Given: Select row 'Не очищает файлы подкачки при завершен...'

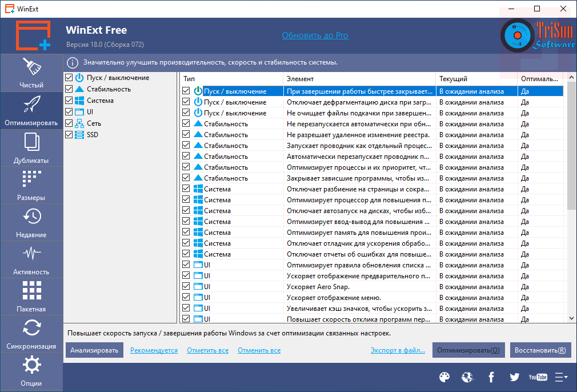Looking at the screenshot, I should tap(372, 113).
